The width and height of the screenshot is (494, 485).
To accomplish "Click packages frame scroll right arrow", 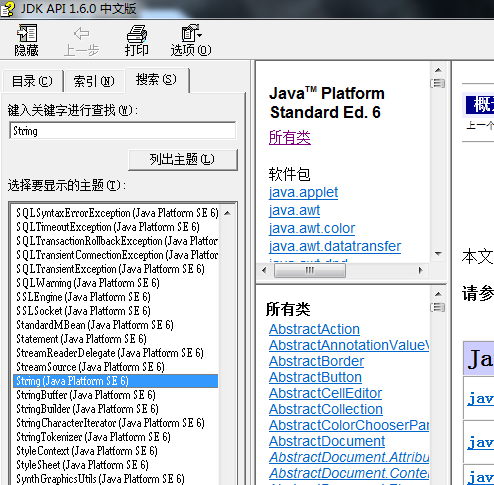I will tap(421, 270).
